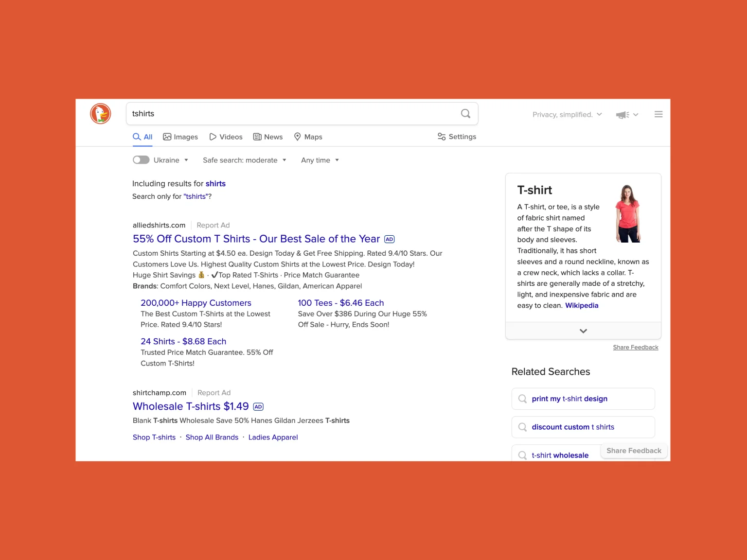The image size is (747, 560).
Task: Open the Ukraine region dropdown
Action: point(171,160)
